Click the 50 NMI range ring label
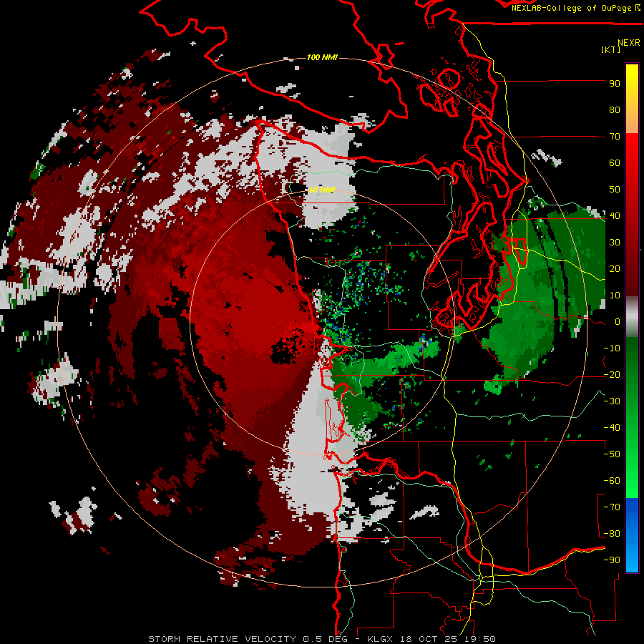Image resolution: width=644 pixels, height=644 pixels. [x=322, y=190]
